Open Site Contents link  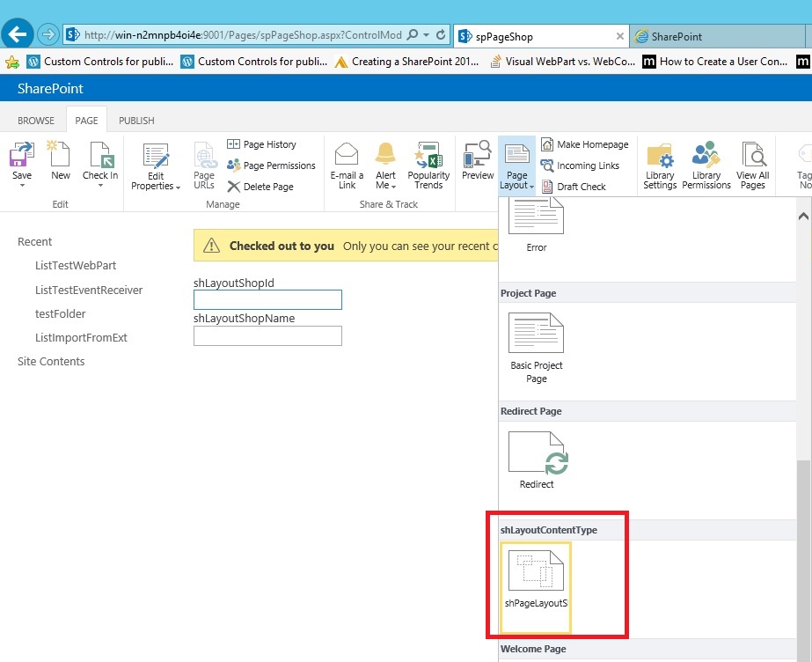[51, 362]
